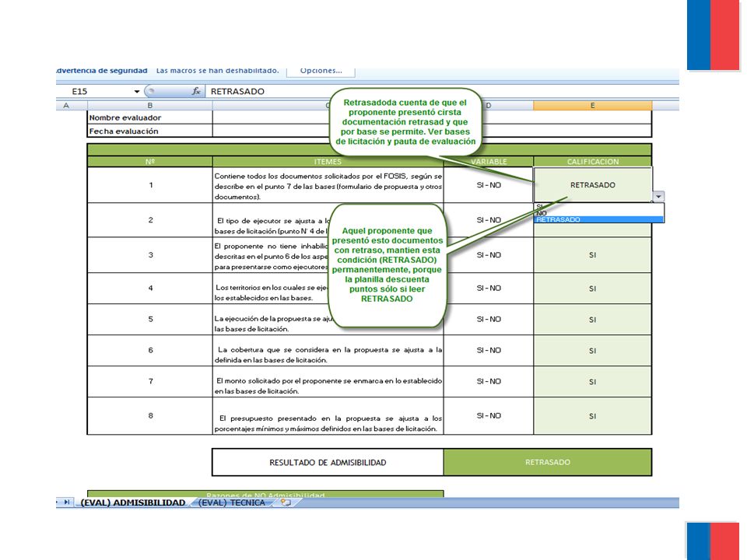Select item number 1 cell
Screen dimensions: 747x560
tap(150, 185)
